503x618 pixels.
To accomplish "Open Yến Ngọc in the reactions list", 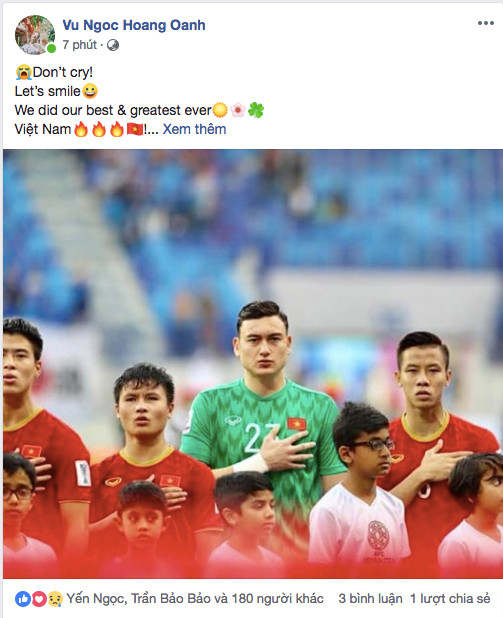I will [96, 599].
